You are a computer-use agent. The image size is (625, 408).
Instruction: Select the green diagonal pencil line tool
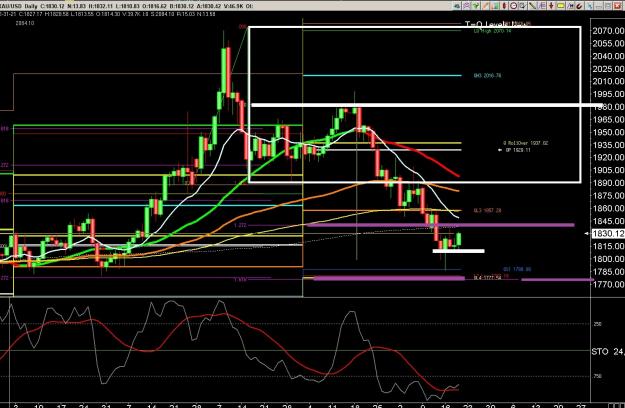pyautogui.click(x=533, y=6)
